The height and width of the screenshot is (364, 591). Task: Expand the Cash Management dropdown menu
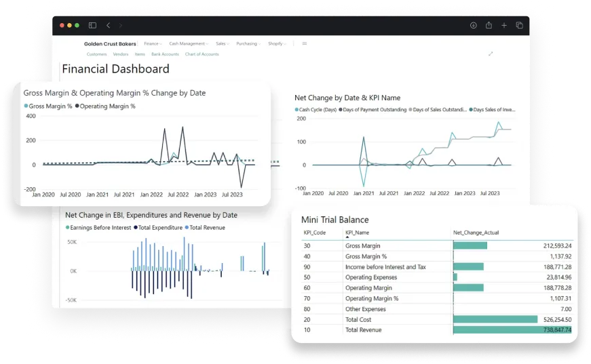188,43
